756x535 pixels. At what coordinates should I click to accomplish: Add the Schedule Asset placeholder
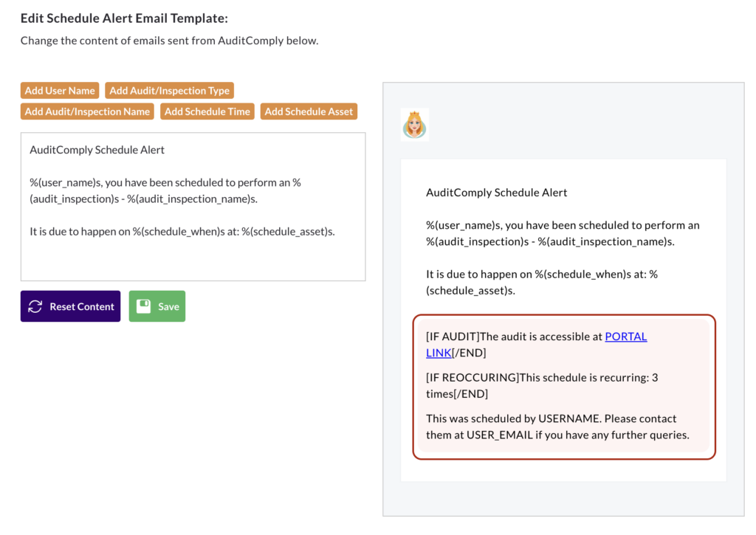[x=309, y=111]
